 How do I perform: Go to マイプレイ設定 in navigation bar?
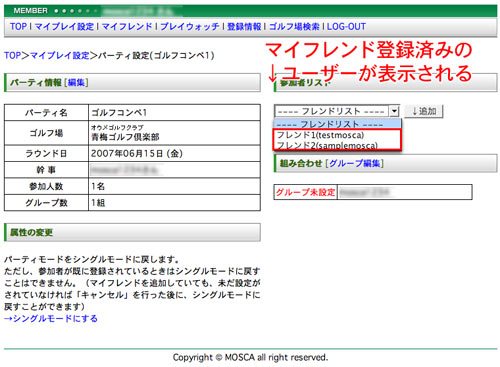click(64, 27)
